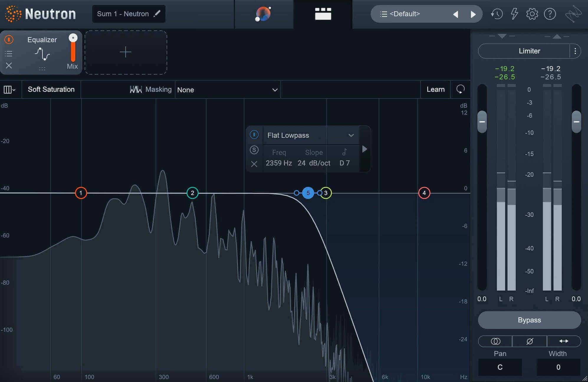Adjust the Equalizer Mix slider

73,48
